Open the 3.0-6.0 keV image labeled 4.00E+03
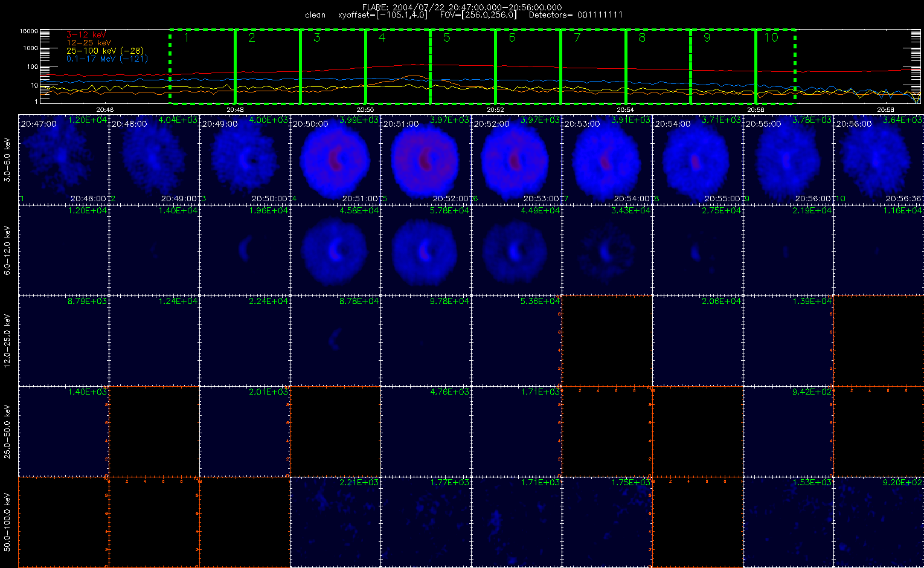This screenshot has width=924, height=568. 245,159
